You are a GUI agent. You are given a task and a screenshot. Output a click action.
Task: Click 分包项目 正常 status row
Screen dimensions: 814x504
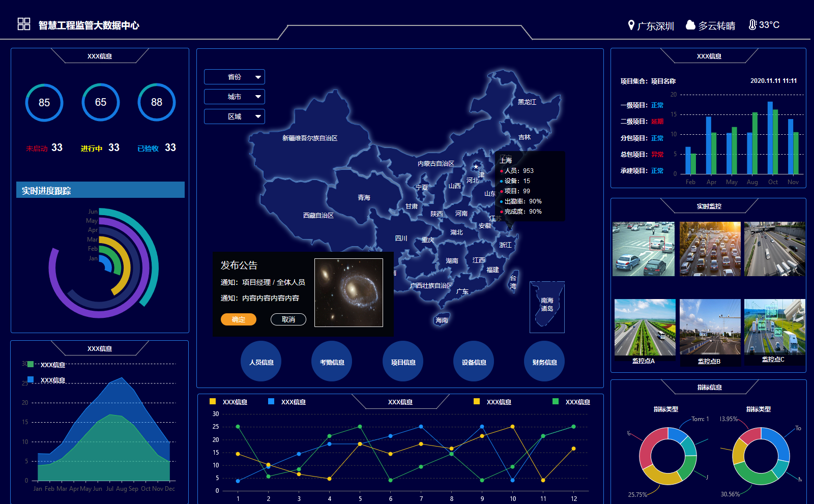pos(642,138)
